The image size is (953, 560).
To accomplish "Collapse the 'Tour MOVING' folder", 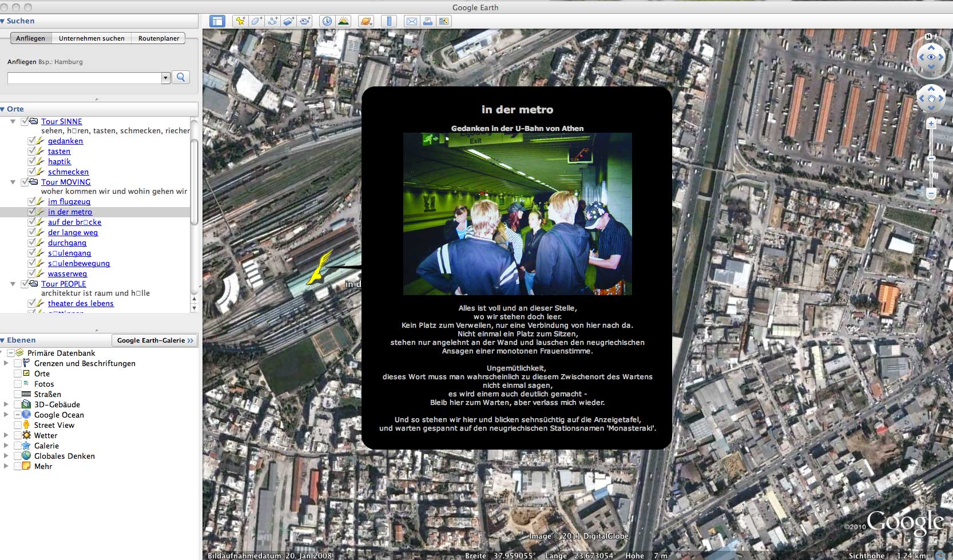I will pyautogui.click(x=13, y=182).
